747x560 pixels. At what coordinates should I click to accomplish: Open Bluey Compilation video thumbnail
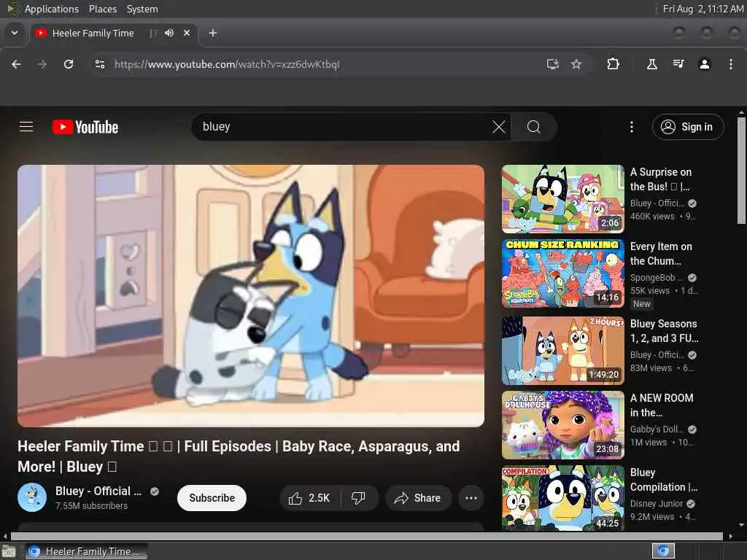click(563, 498)
